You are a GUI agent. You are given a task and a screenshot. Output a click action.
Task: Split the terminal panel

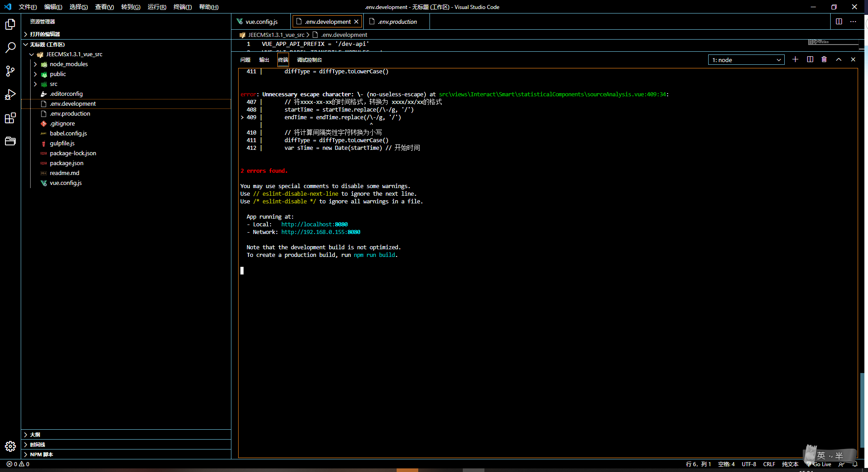pos(810,59)
